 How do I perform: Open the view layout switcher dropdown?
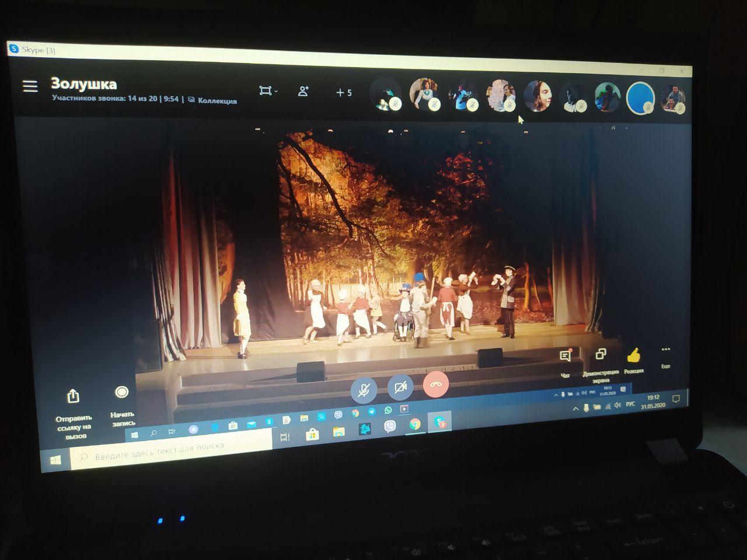(268, 91)
